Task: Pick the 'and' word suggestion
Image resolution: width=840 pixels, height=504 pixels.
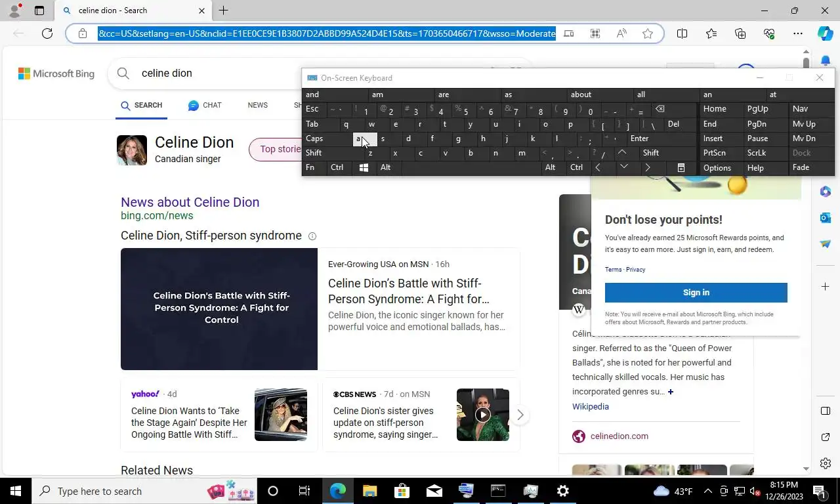Action: [335, 94]
